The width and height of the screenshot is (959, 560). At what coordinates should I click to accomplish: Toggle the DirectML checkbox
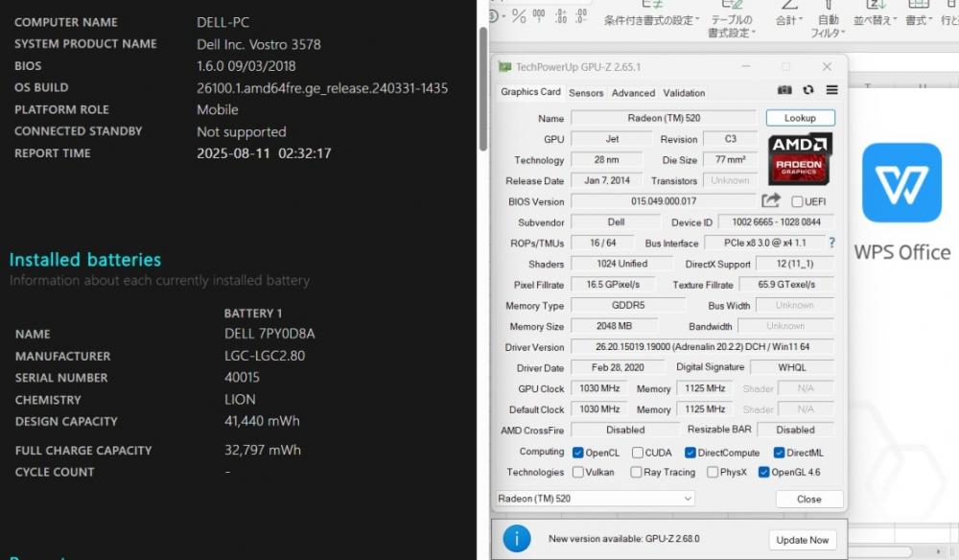779,453
